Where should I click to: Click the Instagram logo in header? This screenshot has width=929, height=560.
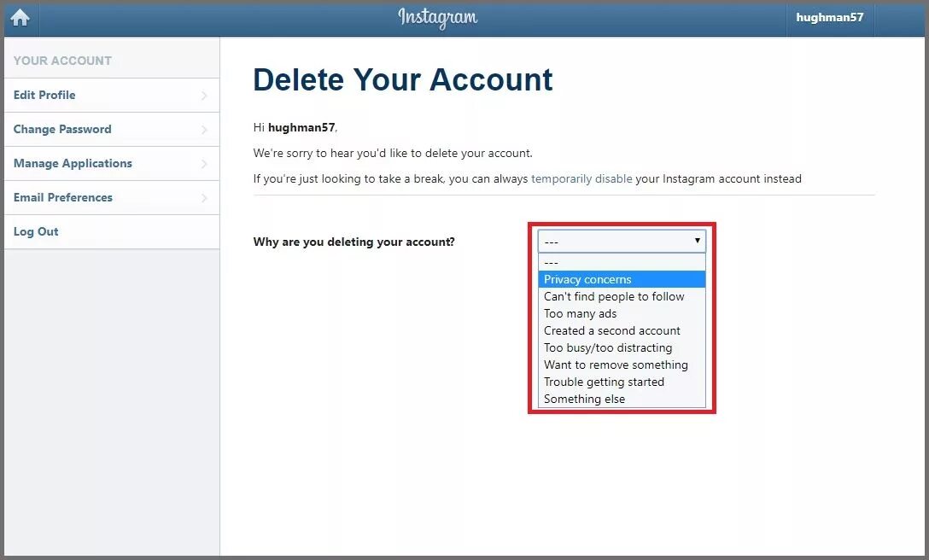(438, 18)
